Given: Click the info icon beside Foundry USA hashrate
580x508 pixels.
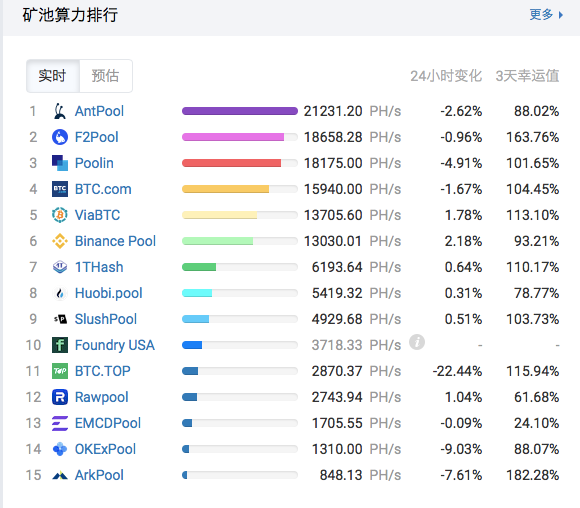Looking at the screenshot, I should [417, 342].
